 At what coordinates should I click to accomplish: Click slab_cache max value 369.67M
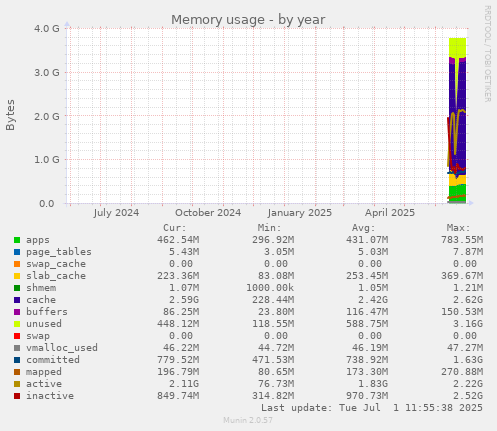pos(462,276)
